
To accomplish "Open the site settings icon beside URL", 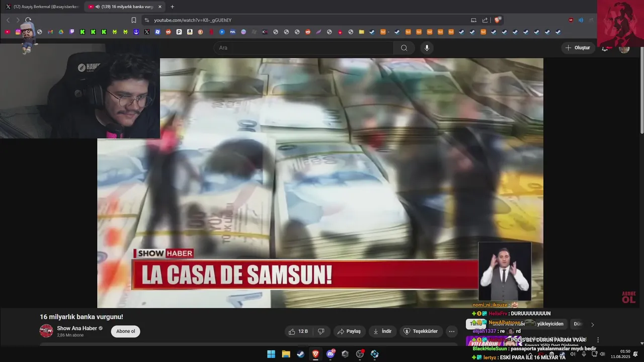I will click(x=146, y=20).
